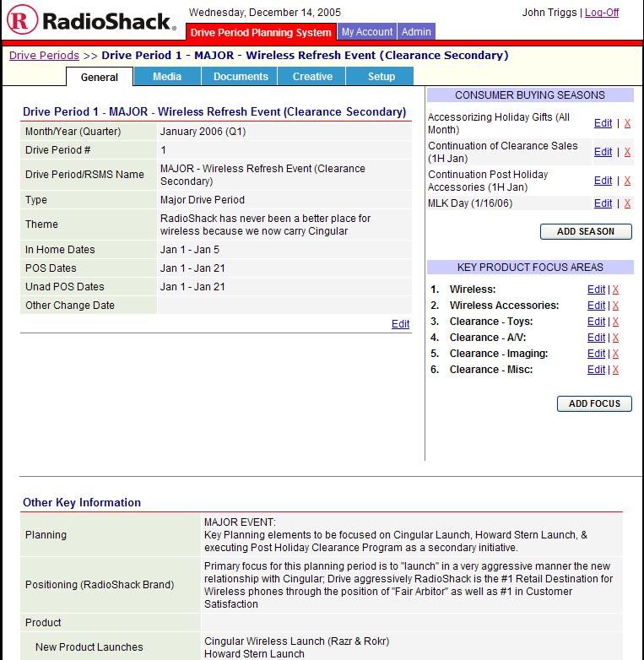Screen dimensions: 644x660
Task: Click the Unad POS Dates label
Action: click(x=64, y=286)
